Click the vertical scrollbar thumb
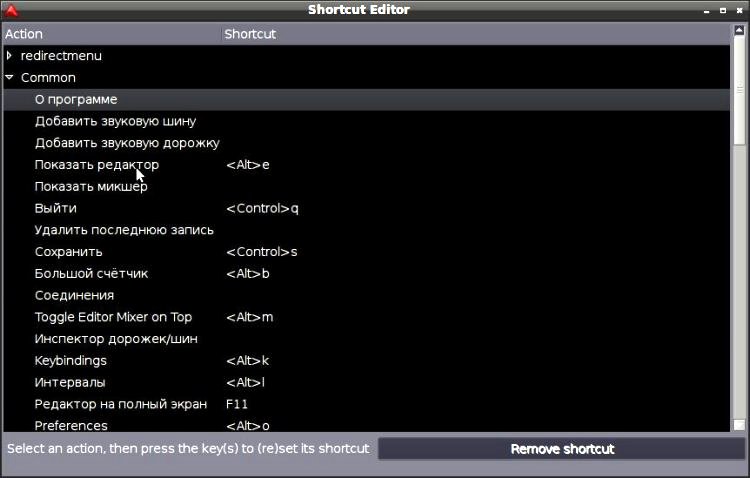Screen dimensions: 750x478 (x=739, y=89)
